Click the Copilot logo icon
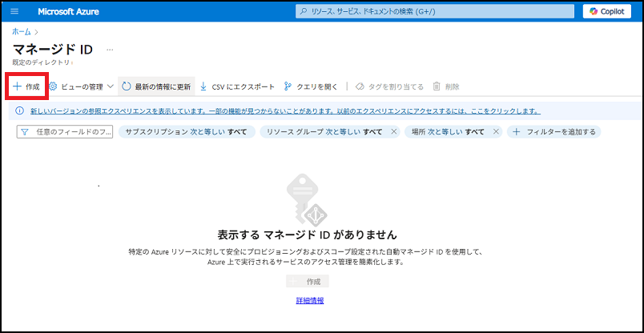 [594, 11]
